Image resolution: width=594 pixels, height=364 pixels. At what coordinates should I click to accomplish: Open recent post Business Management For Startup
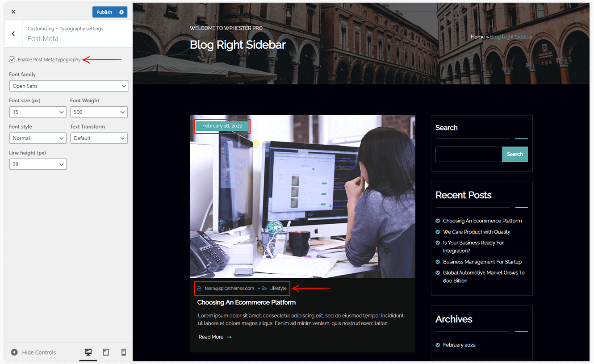point(482,262)
